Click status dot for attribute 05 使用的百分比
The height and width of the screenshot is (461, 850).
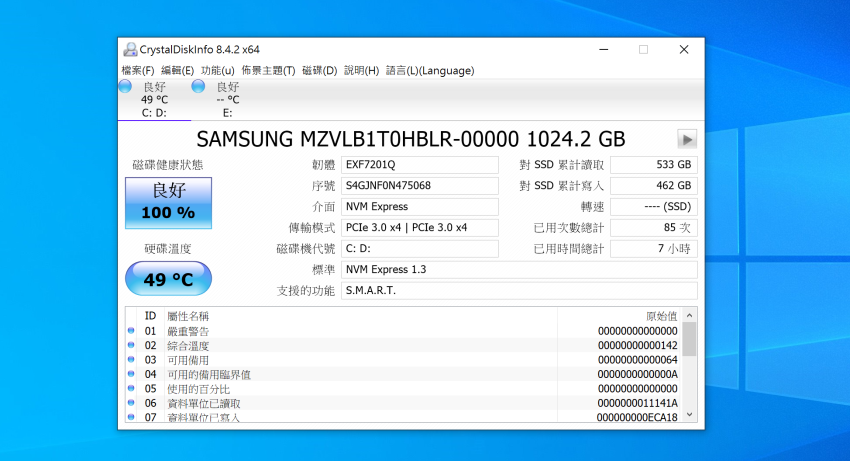tap(131, 388)
